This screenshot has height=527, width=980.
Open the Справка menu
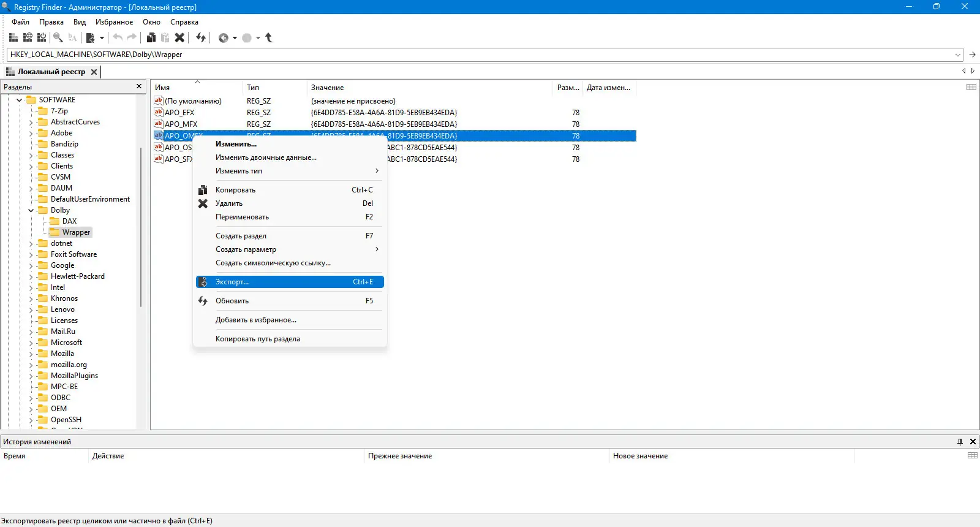click(x=184, y=22)
